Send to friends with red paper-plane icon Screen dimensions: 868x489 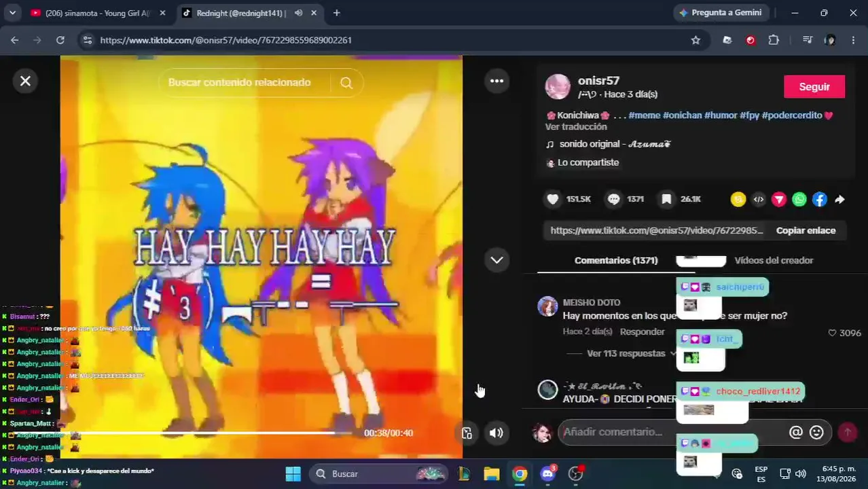click(x=779, y=199)
